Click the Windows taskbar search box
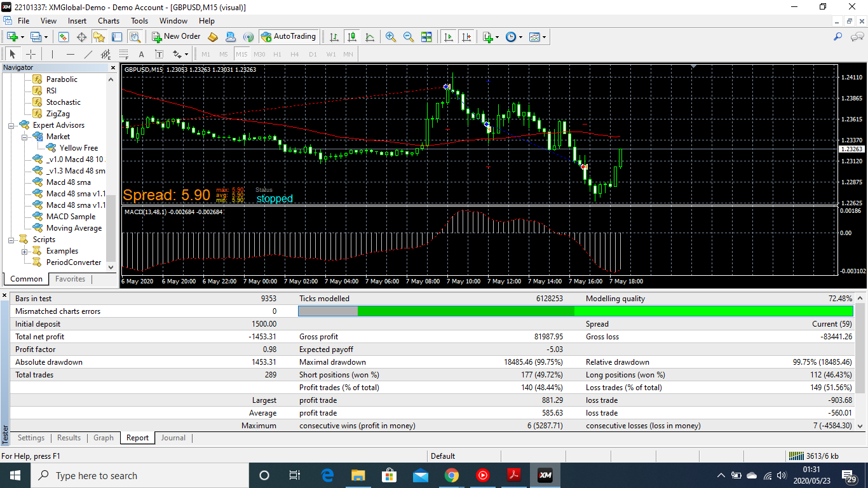Image resolution: width=868 pixels, height=488 pixels. point(140,475)
